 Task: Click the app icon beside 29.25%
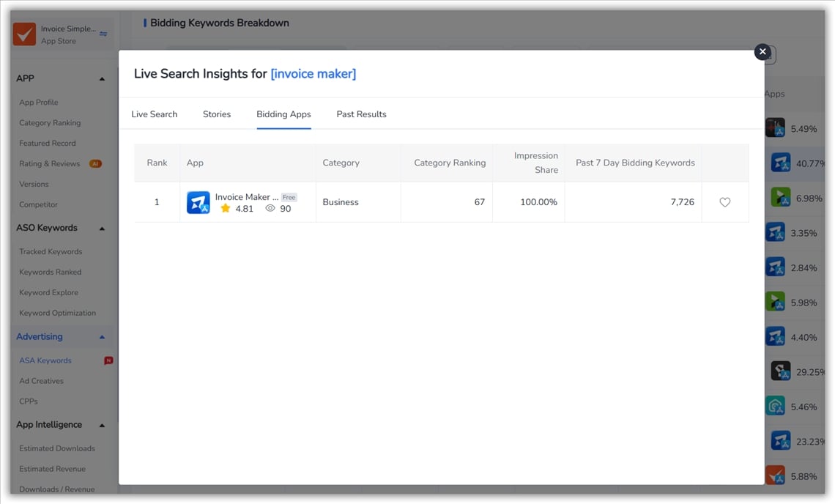click(780, 371)
